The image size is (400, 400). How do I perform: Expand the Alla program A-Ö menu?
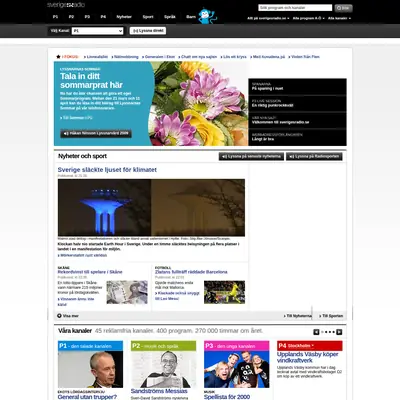point(309,18)
